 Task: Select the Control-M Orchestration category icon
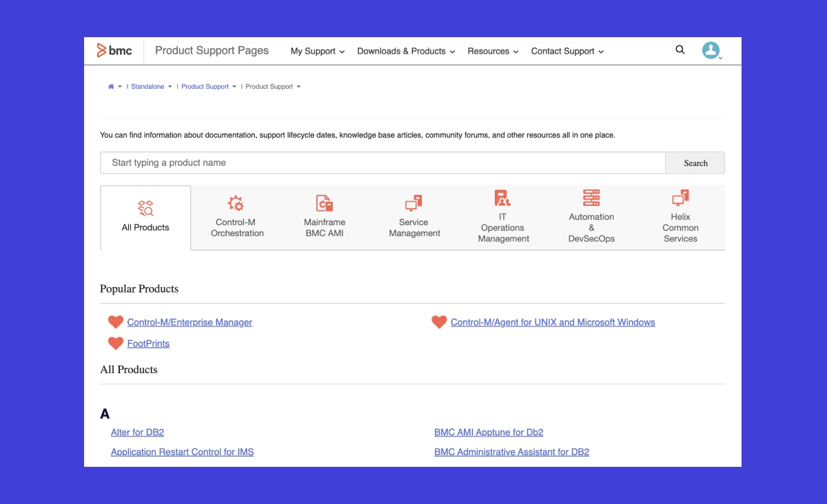236,203
